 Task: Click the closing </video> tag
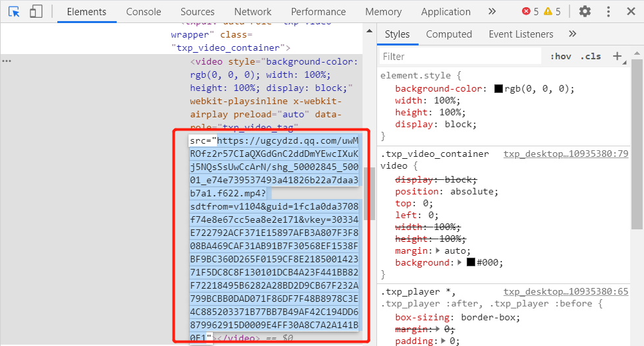coord(239,338)
